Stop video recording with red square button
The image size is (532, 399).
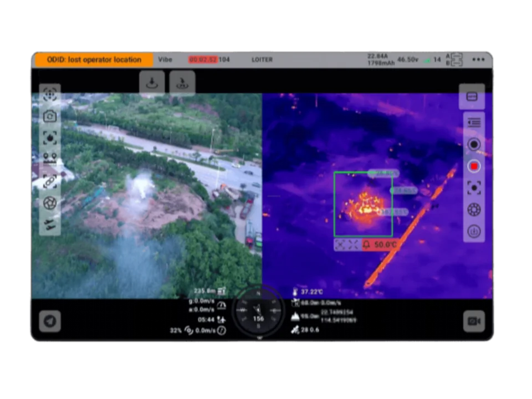[474, 166]
